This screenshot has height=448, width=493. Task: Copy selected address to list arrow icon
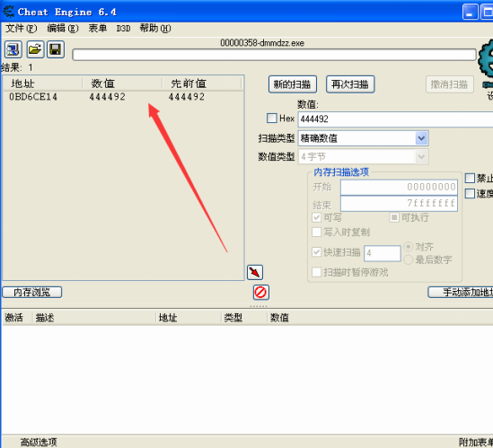coord(255,272)
